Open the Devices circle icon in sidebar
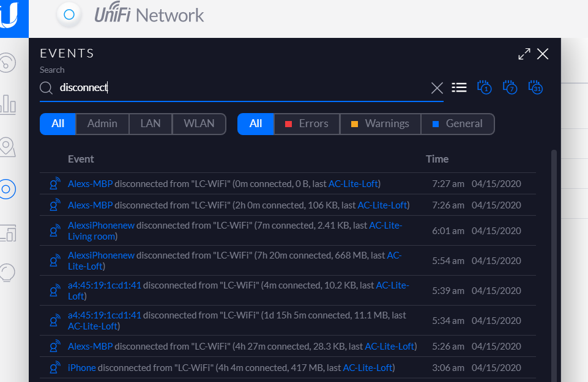The image size is (588, 382). point(7,189)
